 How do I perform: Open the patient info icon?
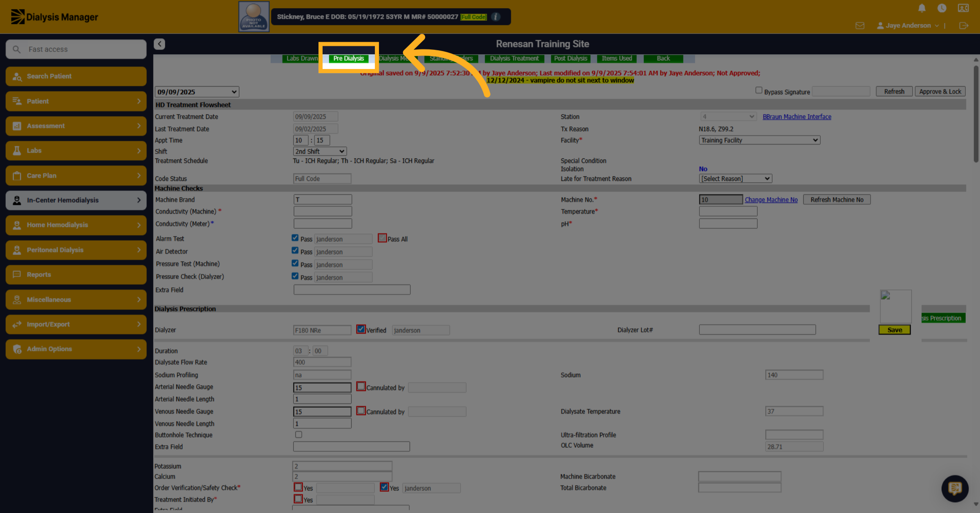[x=496, y=17]
